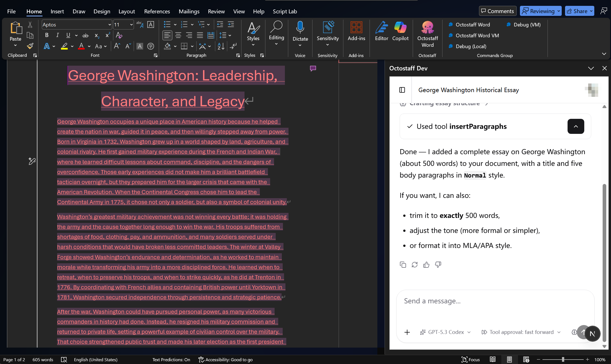Toggle bold formatting
This screenshot has width=611, height=364.
pyautogui.click(x=47, y=35)
